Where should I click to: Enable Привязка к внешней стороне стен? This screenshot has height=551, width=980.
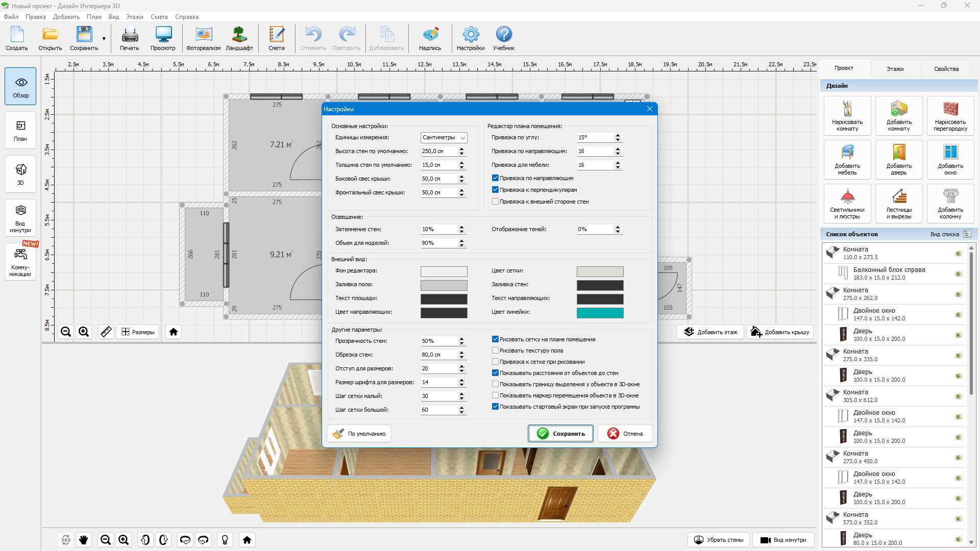pos(495,202)
